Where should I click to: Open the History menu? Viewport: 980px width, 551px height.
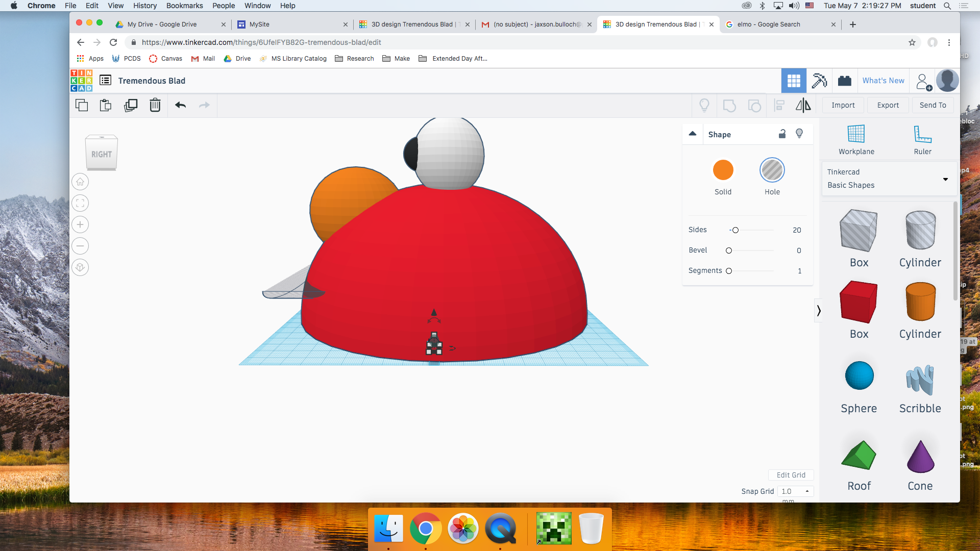[145, 6]
